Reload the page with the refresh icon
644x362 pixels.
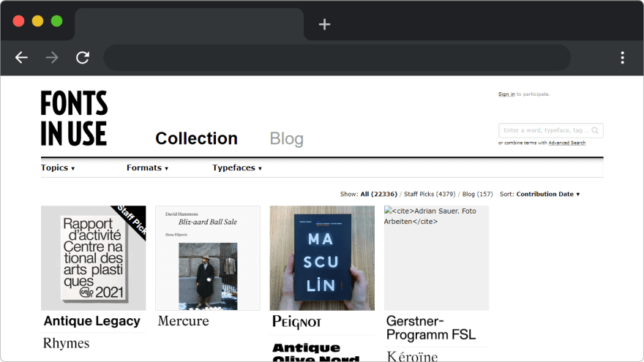(83, 58)
